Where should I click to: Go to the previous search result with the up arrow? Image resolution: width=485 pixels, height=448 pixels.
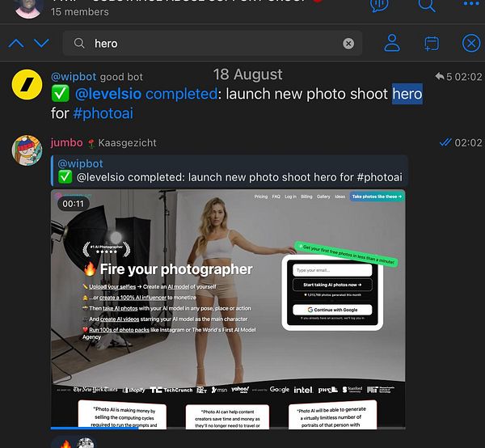[16, 44]
